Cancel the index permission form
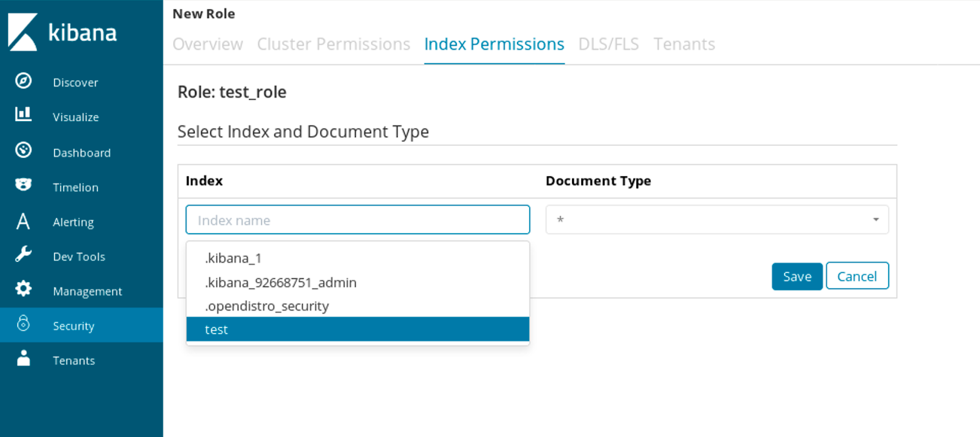980x437 pixels. click(857, 276)
